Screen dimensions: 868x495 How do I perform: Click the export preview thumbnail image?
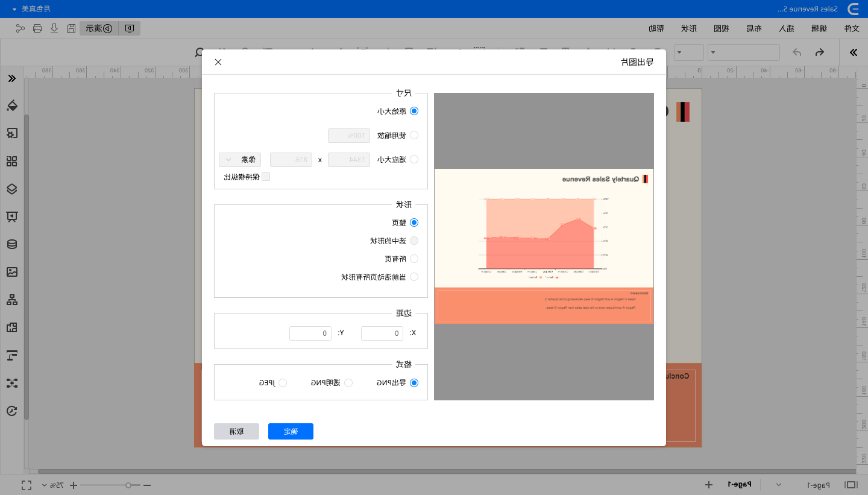[x=544, y=246]
